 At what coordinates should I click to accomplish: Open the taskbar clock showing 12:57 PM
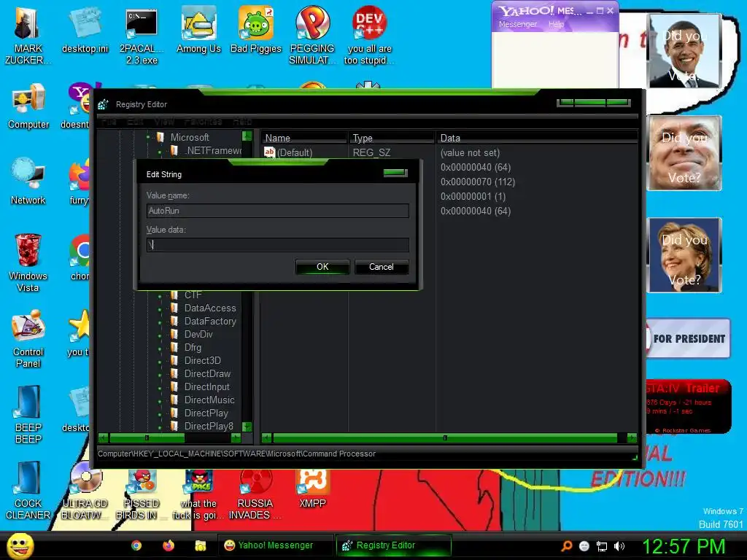tap(684, 546)
